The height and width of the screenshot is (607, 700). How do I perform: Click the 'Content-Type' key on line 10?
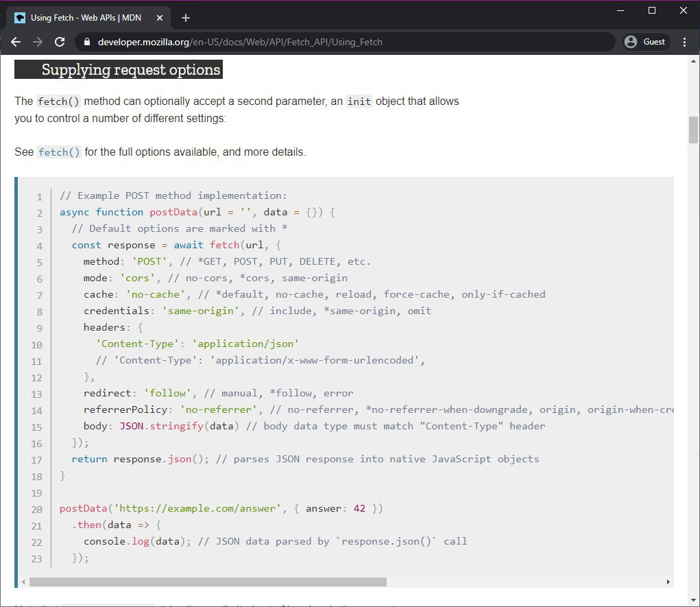[x=137, y=344]
